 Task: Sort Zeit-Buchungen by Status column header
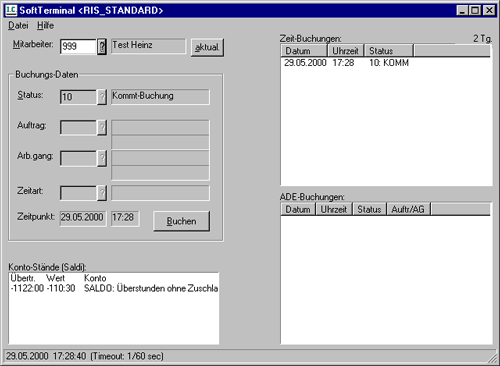click(389, 51)
